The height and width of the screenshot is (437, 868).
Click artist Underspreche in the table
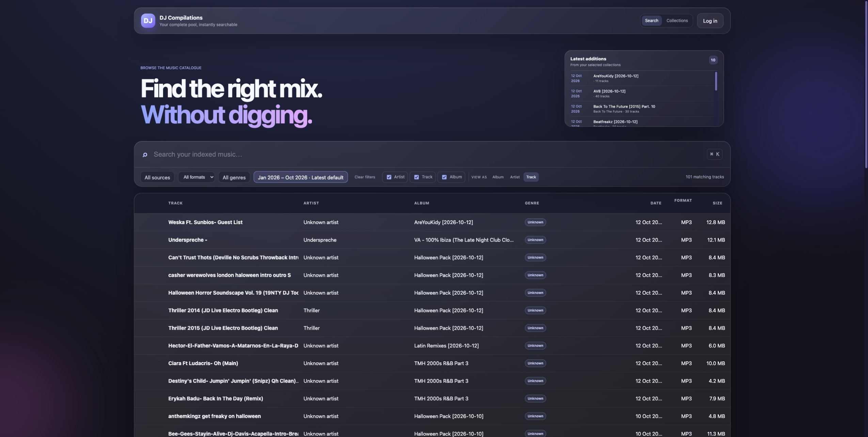[320, 240]
